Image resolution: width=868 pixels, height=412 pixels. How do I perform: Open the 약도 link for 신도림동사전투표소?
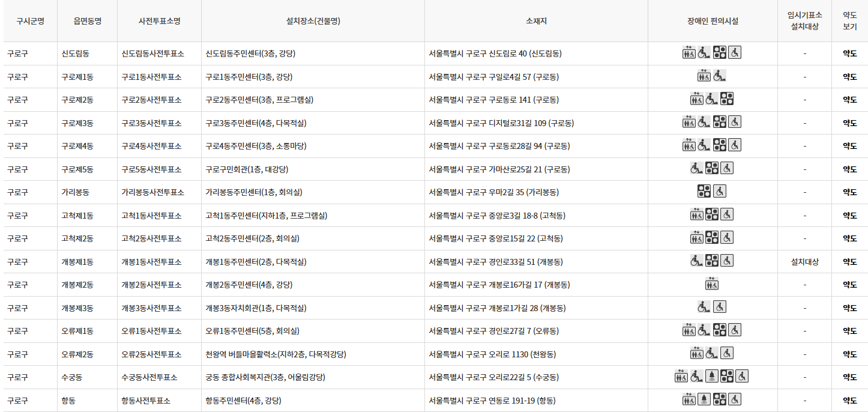pos(850,52)
